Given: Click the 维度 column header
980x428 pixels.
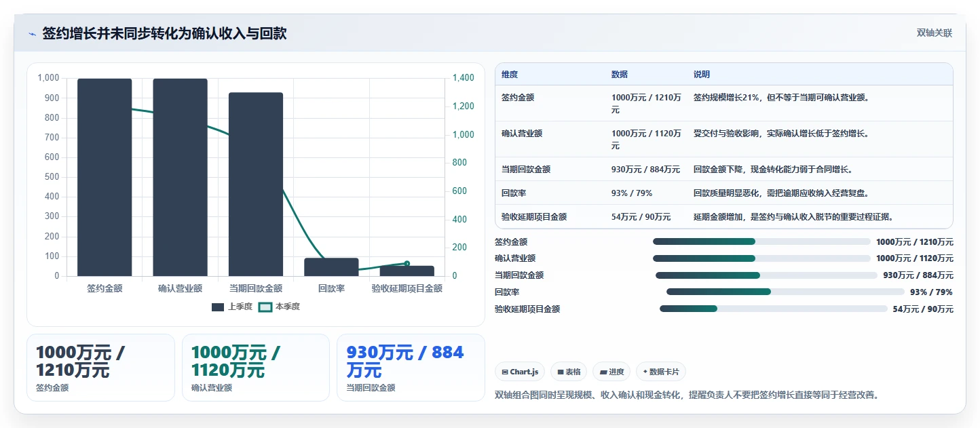Looking at the screenshot, I should (x=510, y=75).
